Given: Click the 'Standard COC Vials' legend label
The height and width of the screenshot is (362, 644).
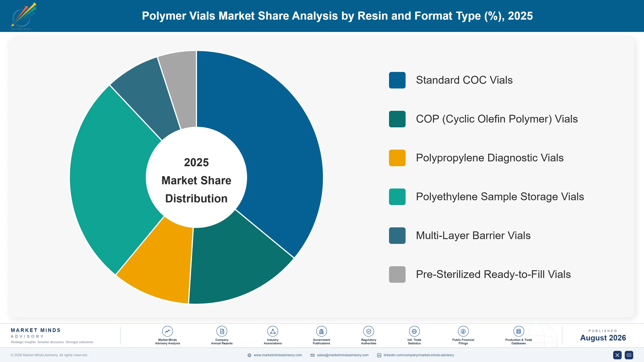Looking at the screenshot, I should click(464, 80).
